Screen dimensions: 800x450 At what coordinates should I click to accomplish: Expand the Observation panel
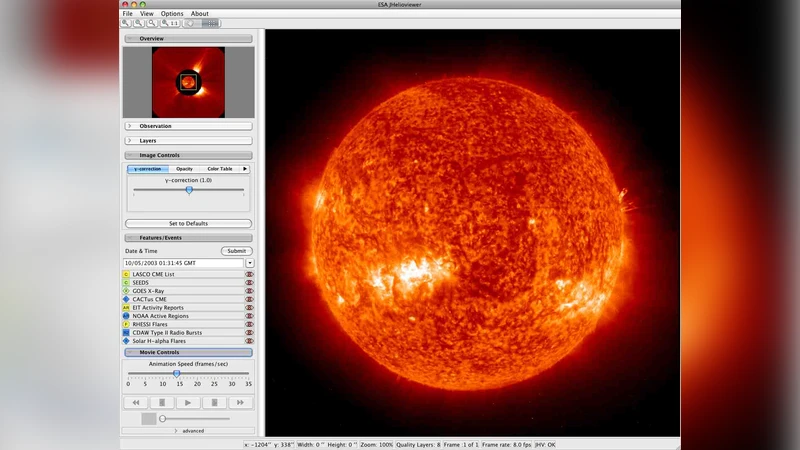coord(188,126)
